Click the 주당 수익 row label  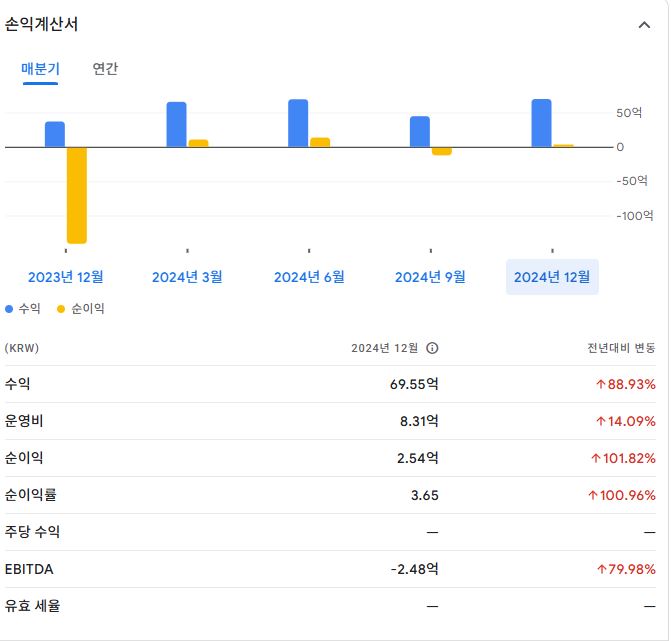pyautogui.click(x=32, y=532)
